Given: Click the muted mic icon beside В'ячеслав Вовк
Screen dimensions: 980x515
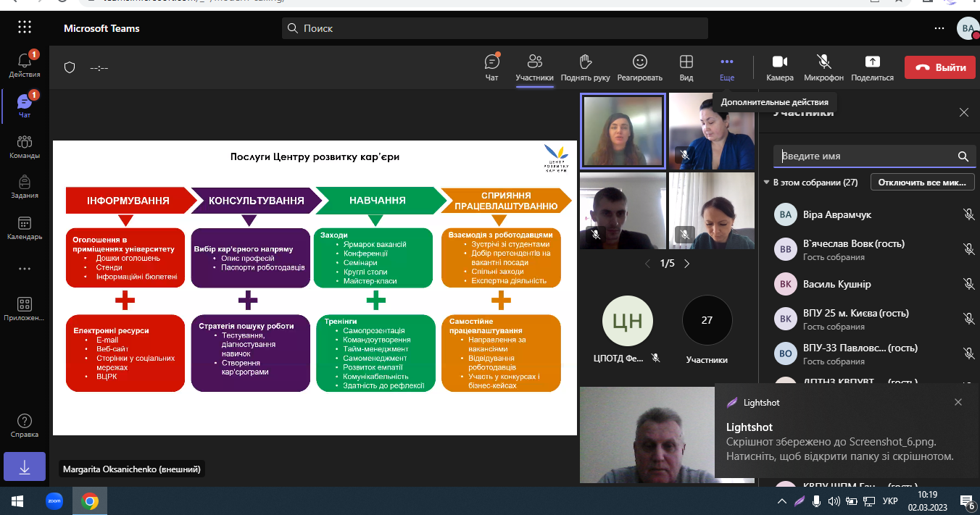Looking at the screenshot, I should click(x=968, y=249).
